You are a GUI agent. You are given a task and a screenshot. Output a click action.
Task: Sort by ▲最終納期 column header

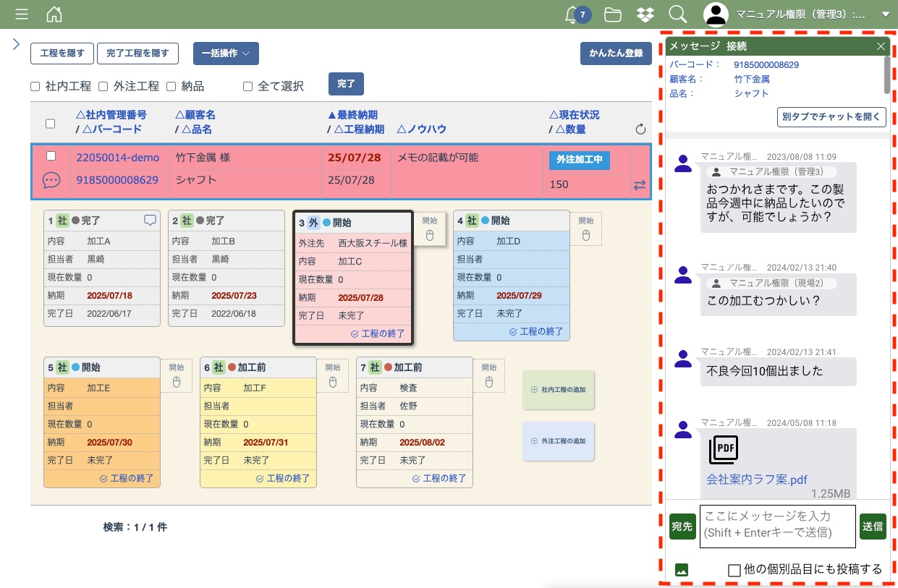pyautogui.click(x=352, y=115)
